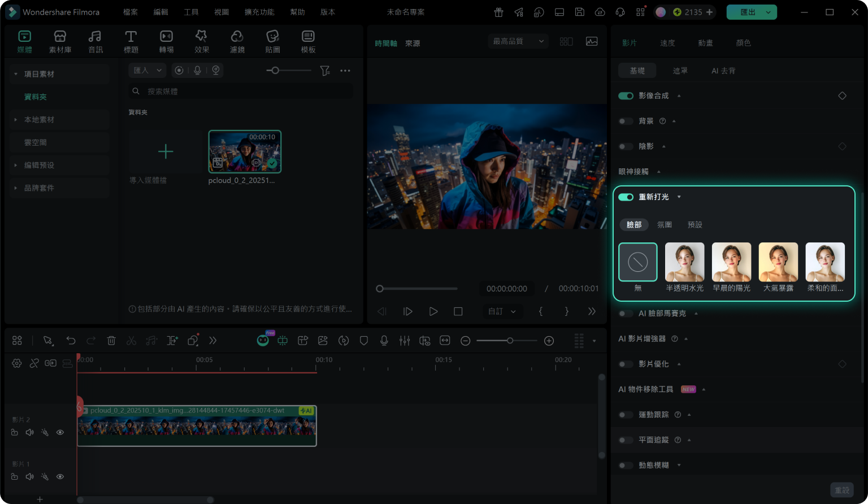Viewport: 868px width, 504px height.
Task: Open the 工具 menu
Action: (191, 12)
